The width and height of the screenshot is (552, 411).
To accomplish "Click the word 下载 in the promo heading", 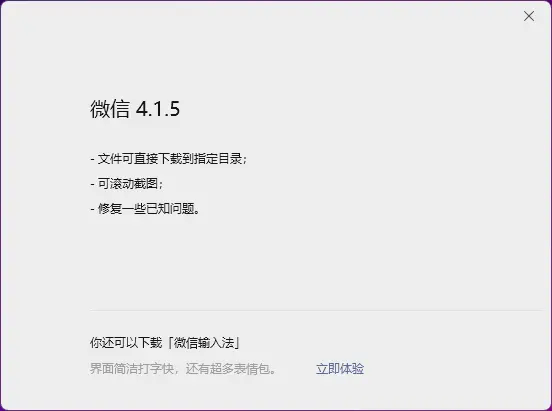I will pos(150,343).
